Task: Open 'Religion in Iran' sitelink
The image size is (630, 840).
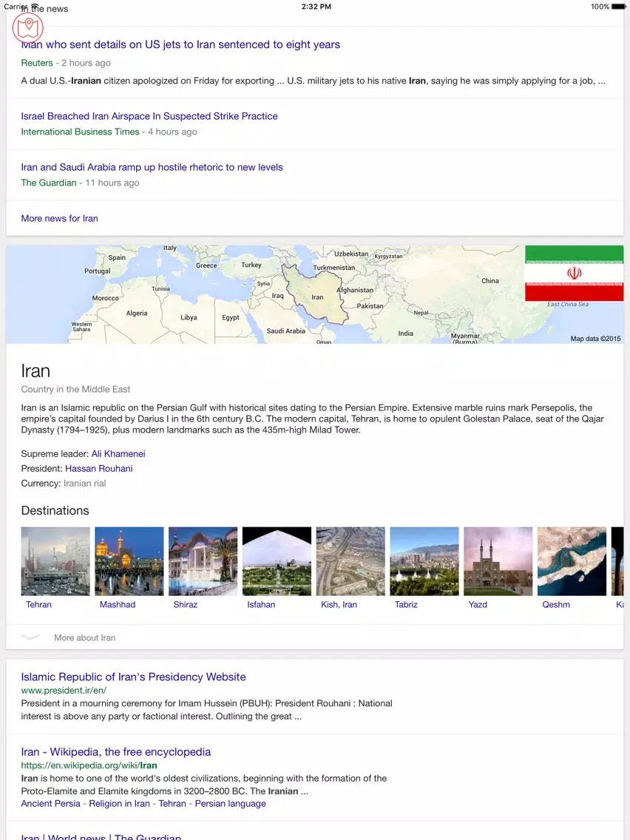Action: 120,804
